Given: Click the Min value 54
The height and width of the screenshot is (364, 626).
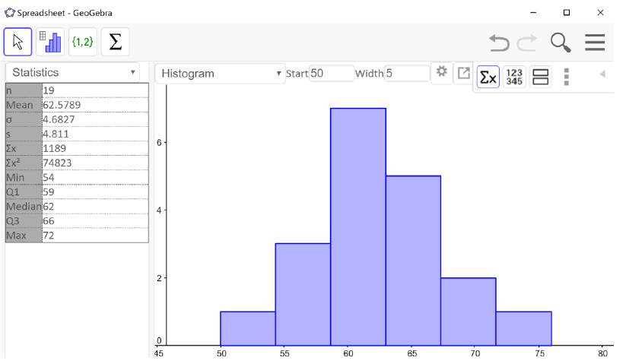Looking at the screenshot, I should coord(49,177).
